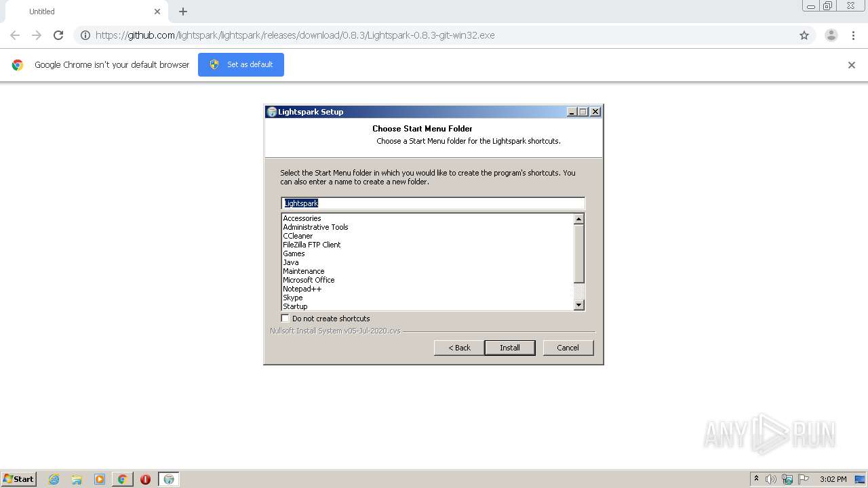The width and height of the screenshot is (868, 488).
Task: Open Windows Explorer from taskbar
Action: [77, 479]
